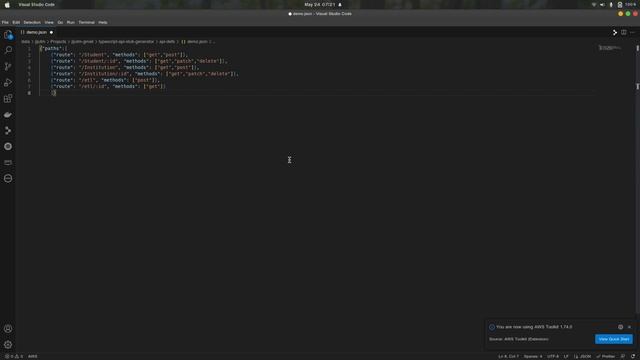Viewport: 640px width, 360px height.
Task: Open the Accounts icon in activity bar
Action: 8,329
